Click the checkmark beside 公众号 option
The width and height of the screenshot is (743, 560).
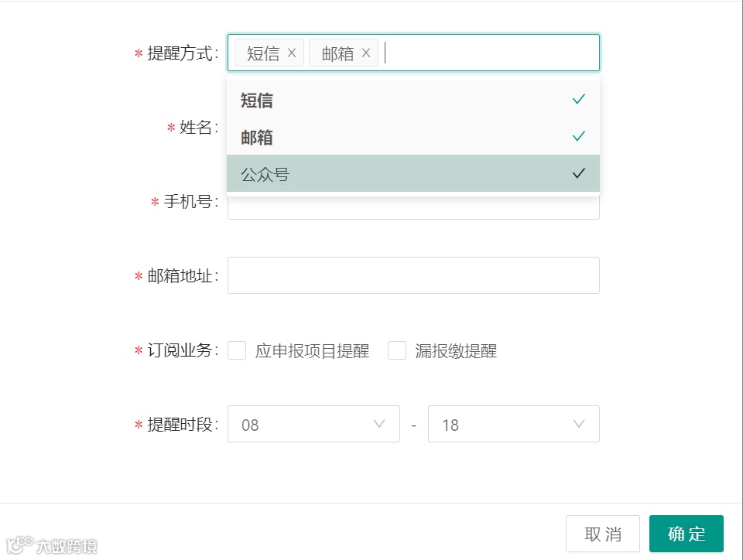(578, 174)
